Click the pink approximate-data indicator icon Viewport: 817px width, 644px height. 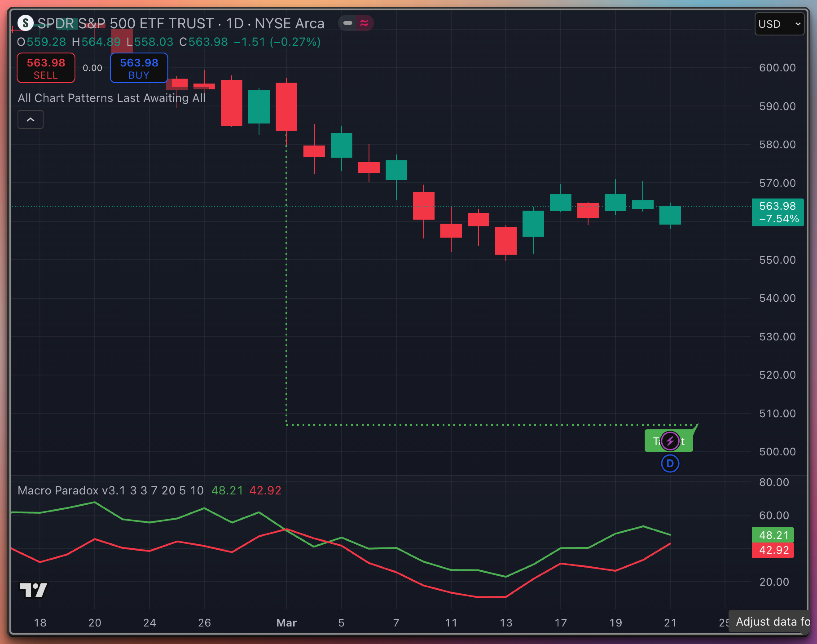pyautogui.click(x=364, y=23)
